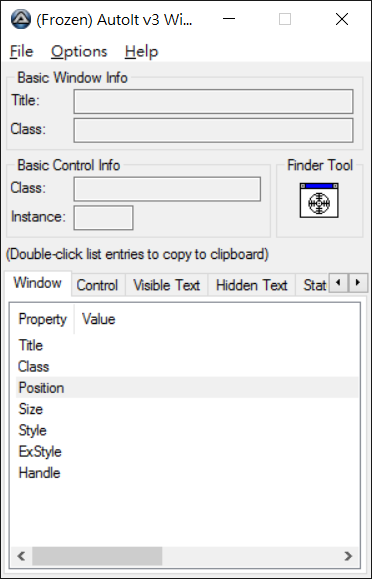This screenshot has height=579, width=372.
Task: Switch to the Hidden Text tab
Action: tap(252, 285)
